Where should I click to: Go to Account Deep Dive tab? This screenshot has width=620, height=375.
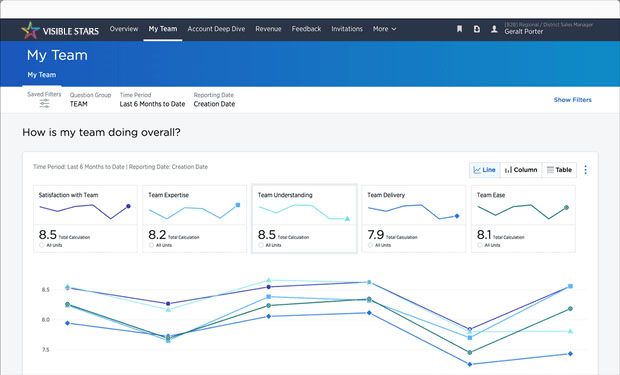pyautogui.click(x=216, y=29)
